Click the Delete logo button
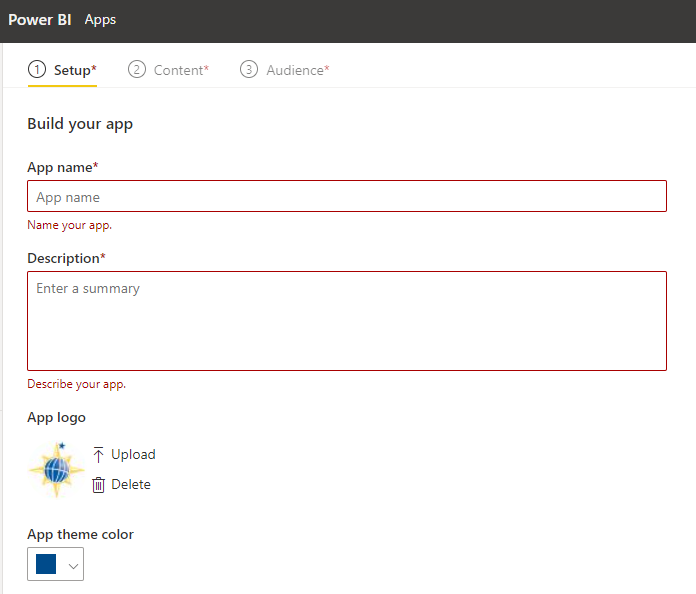 122,485
